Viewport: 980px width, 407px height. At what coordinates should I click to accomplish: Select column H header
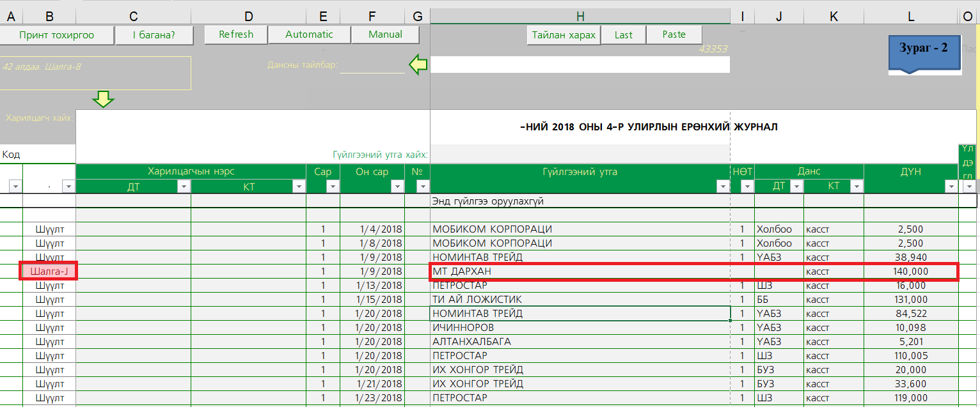click(580, 17)
